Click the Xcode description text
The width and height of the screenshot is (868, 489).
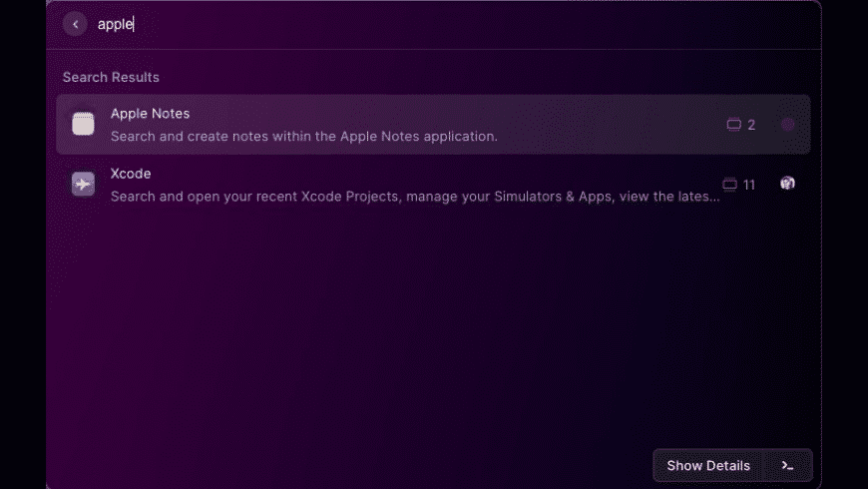[x=415, y=196]
